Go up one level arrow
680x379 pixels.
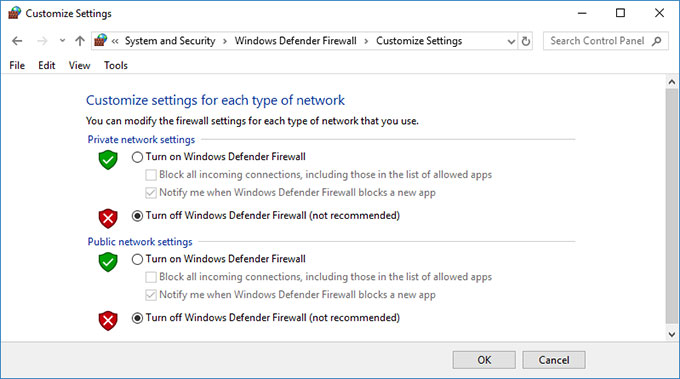tap(80, 41)
